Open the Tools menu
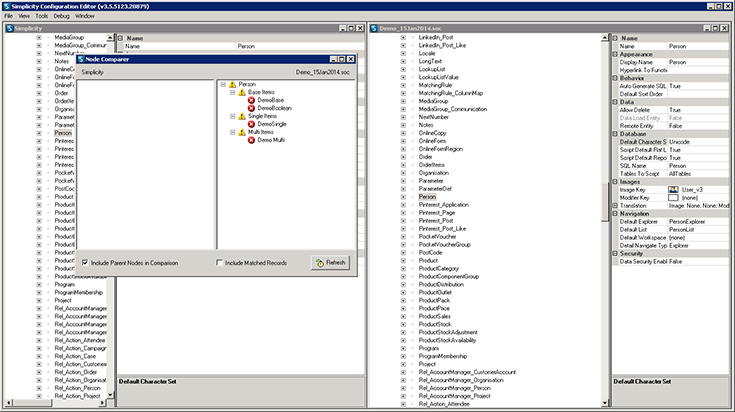The height and width of the screenshot is (412, 735). [x=42, y=16]
